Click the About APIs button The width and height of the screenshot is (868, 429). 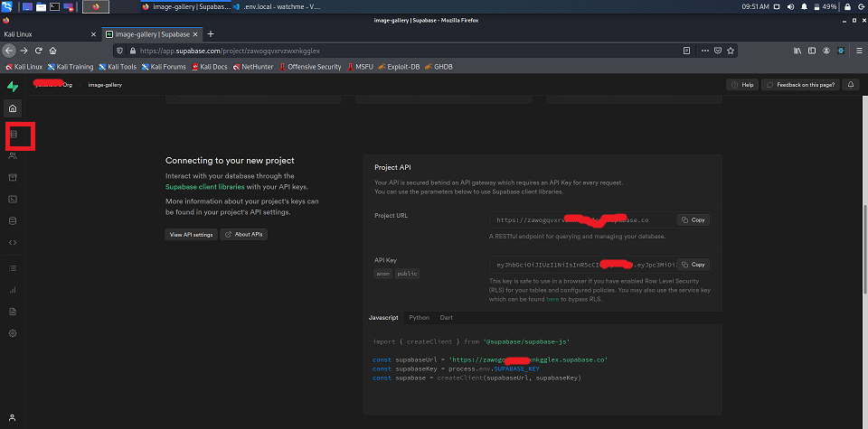coord(243,235)
